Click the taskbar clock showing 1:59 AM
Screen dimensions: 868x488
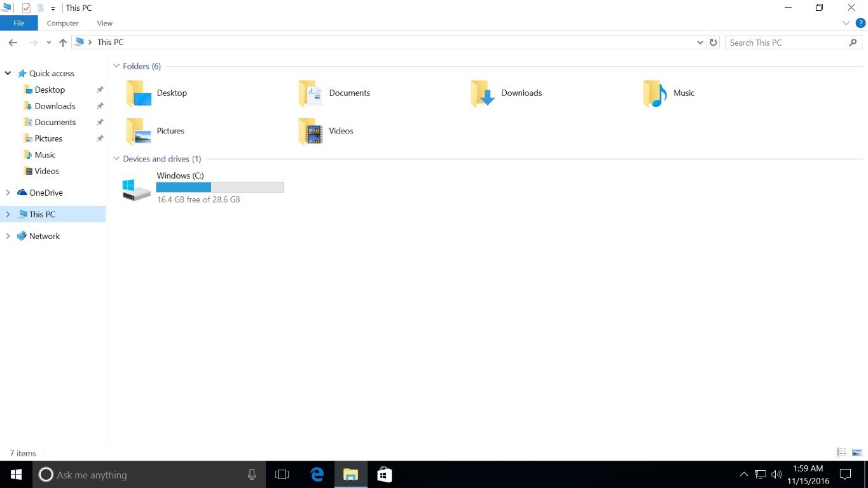(x=808, y=475)
